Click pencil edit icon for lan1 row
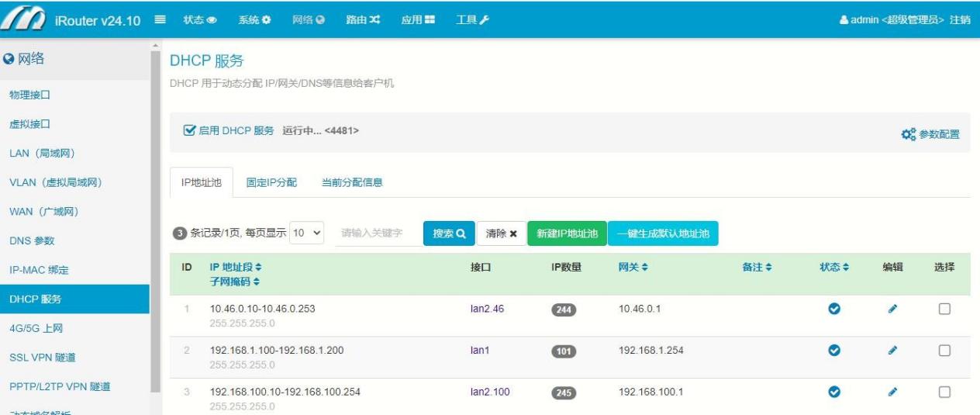The image size is (980, 415). 892,351
